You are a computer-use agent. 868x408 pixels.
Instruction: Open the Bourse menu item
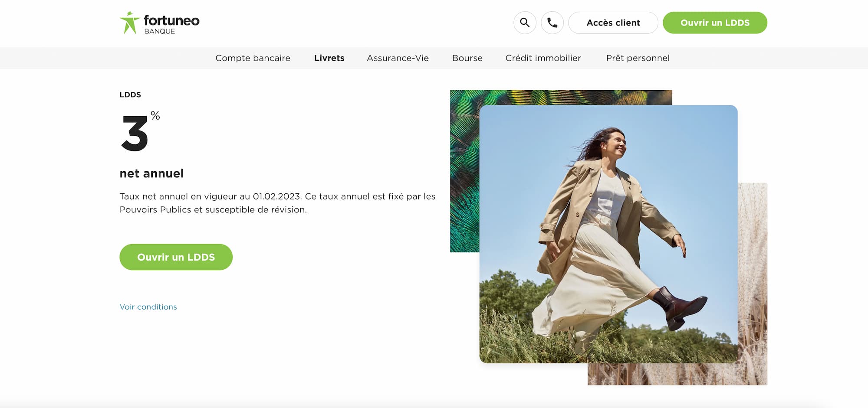(x=467, y=58)
